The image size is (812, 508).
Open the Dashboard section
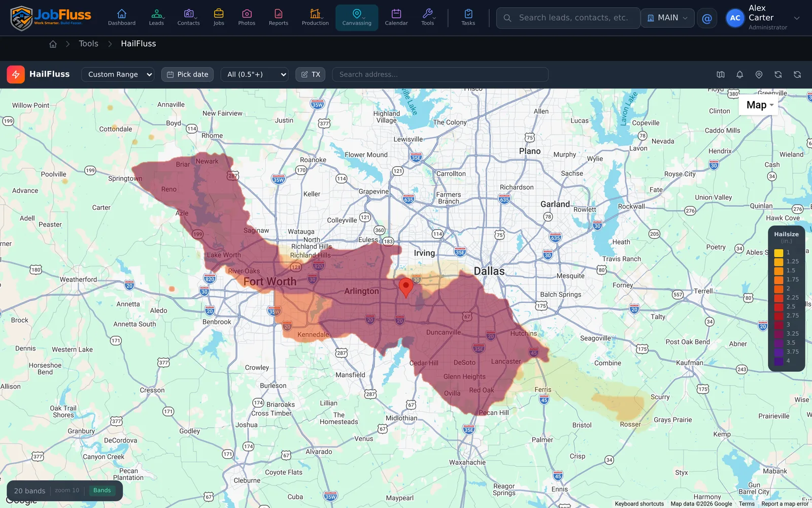point(122,17)
